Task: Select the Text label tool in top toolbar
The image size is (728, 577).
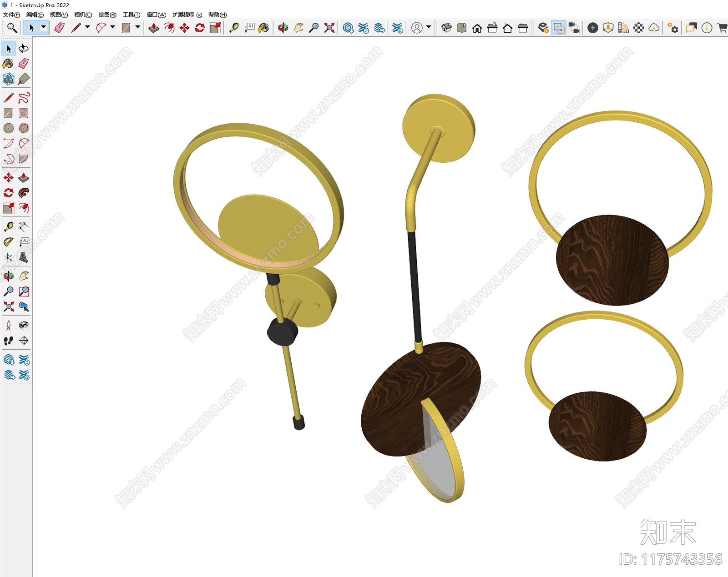Action: tap(250, 28)
